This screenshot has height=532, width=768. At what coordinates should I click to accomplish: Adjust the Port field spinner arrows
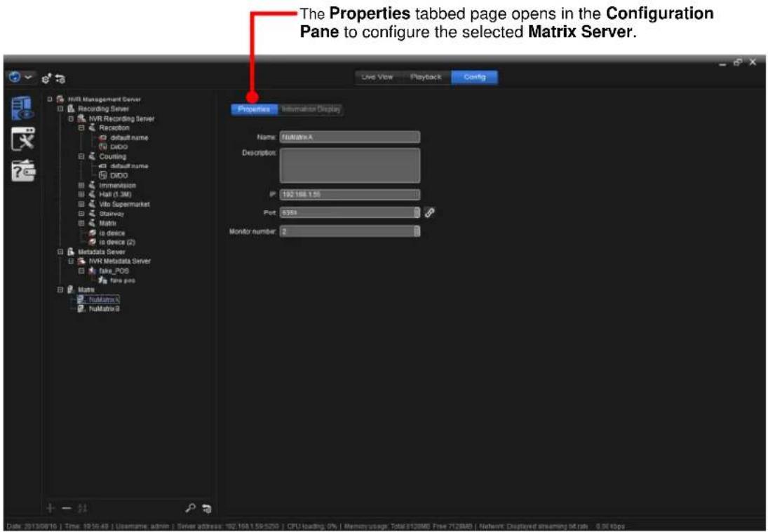[417, 212]
